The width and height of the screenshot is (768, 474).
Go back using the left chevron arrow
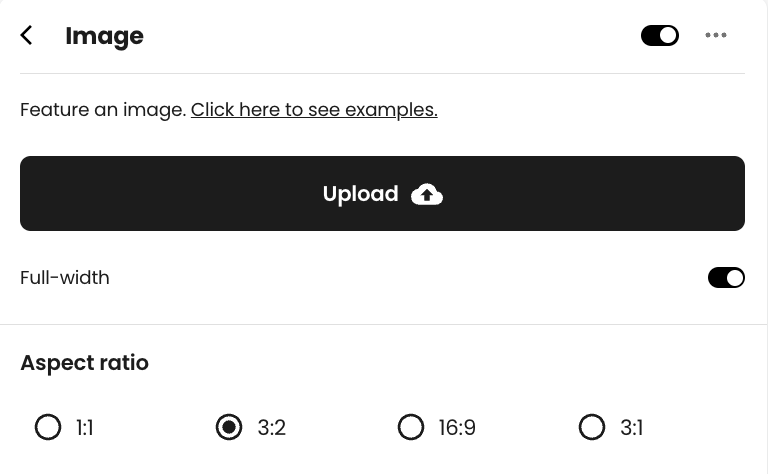(26, 35)
